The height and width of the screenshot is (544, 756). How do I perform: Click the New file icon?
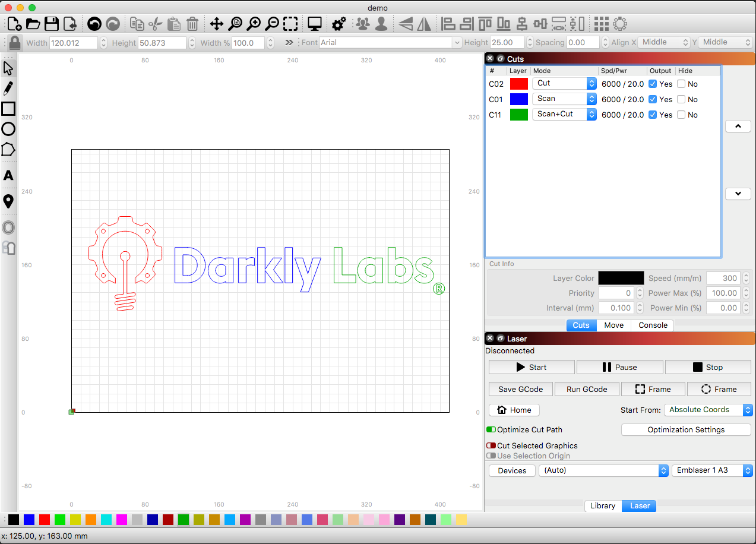point(14,24)
